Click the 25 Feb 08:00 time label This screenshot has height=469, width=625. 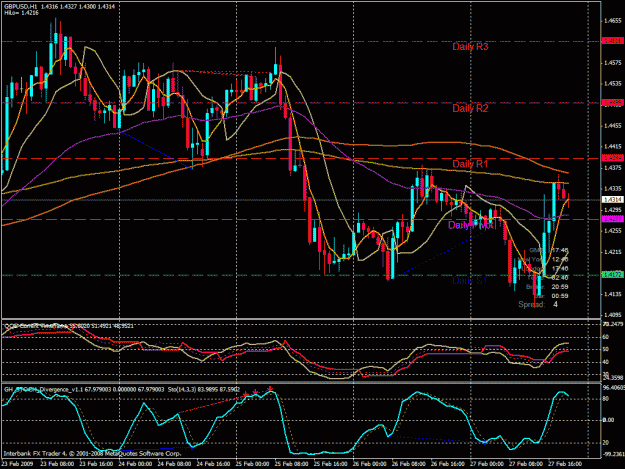coord(291,464)
